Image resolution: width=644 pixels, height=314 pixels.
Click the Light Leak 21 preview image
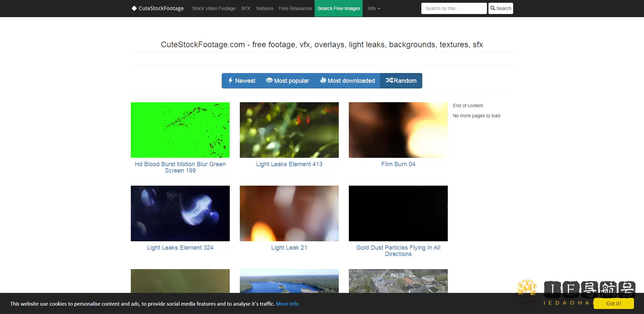[x=289, y=213]
